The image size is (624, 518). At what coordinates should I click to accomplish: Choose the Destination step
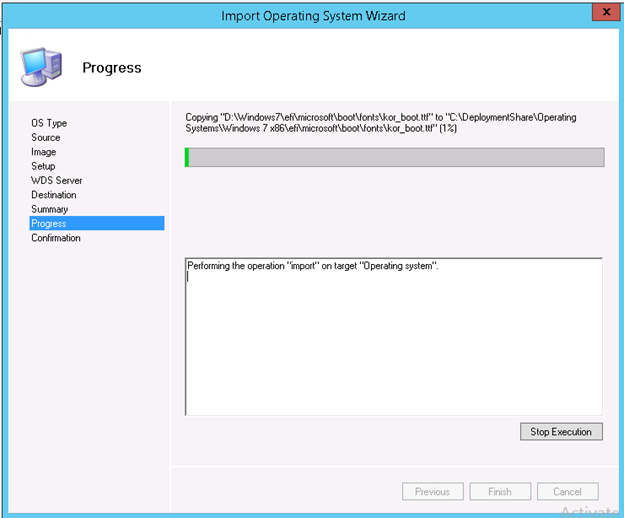pyautogui.click(x=54, y=195)
